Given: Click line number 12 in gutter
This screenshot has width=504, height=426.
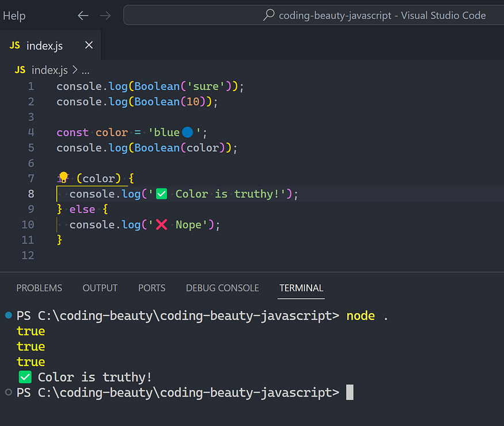Looking at the screenshot, I should [28, 255].
